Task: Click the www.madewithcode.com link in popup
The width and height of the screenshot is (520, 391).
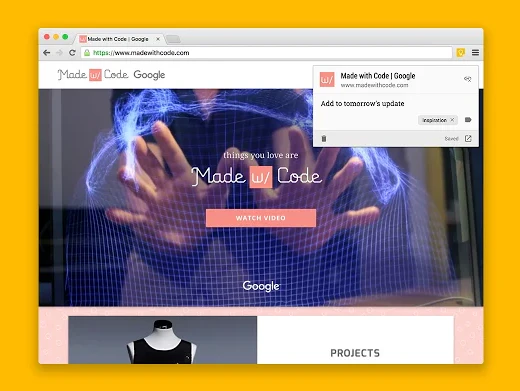Action: [374, 85]
